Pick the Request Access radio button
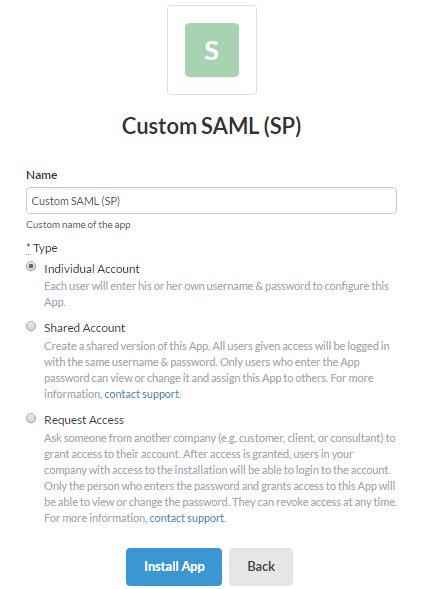Image resolution: width=421 pixels, height=589 pixels. [x=31, y=418]
